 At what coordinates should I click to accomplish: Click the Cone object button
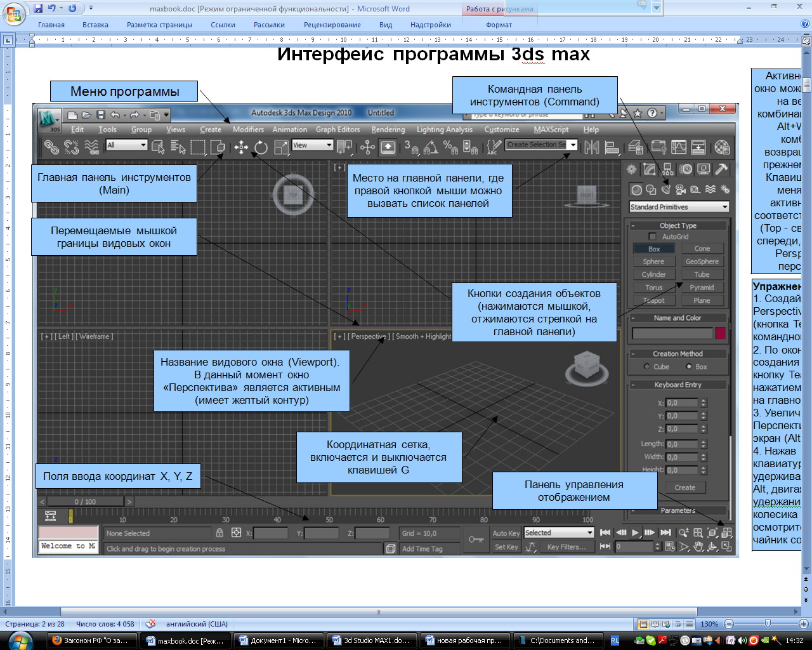[702, 249]
